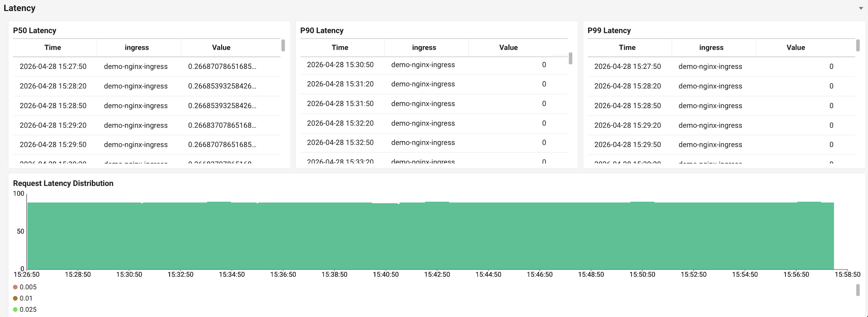Sort P50 Latency table by ingress column

pos(137,48)
